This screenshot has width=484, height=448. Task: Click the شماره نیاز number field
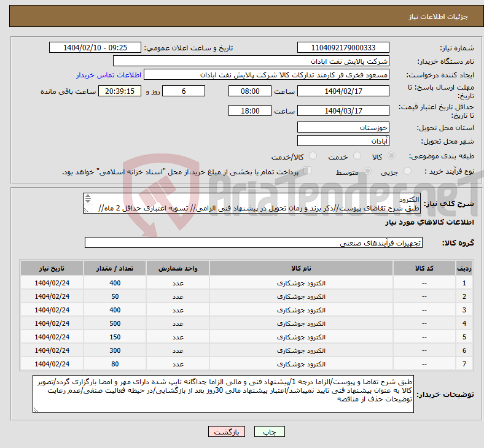point(343,48)
